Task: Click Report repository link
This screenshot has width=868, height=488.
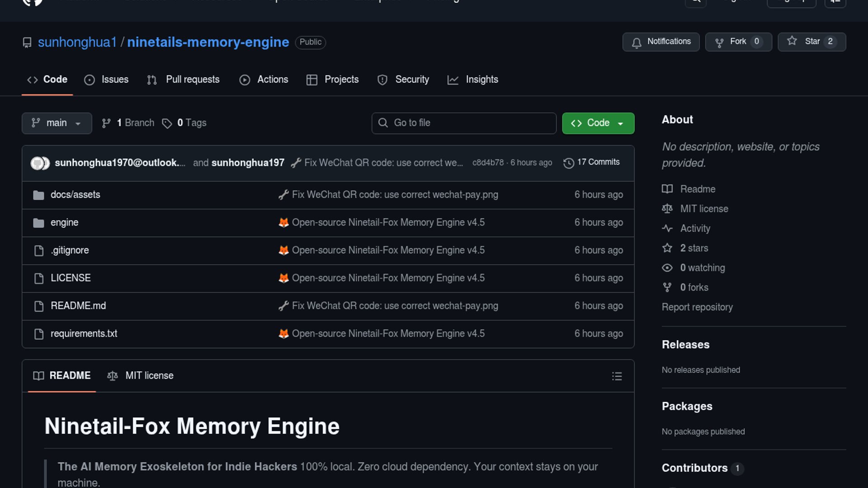Action: (697, 307)
